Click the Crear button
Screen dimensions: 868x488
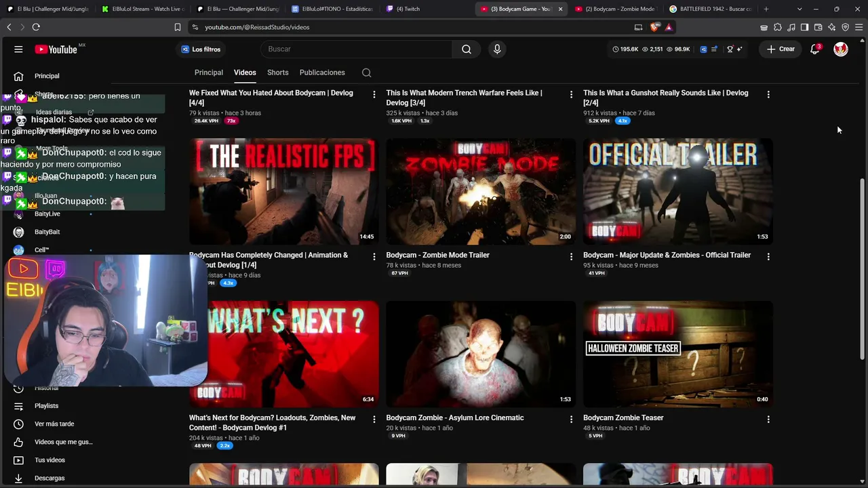tap(781, 49)
